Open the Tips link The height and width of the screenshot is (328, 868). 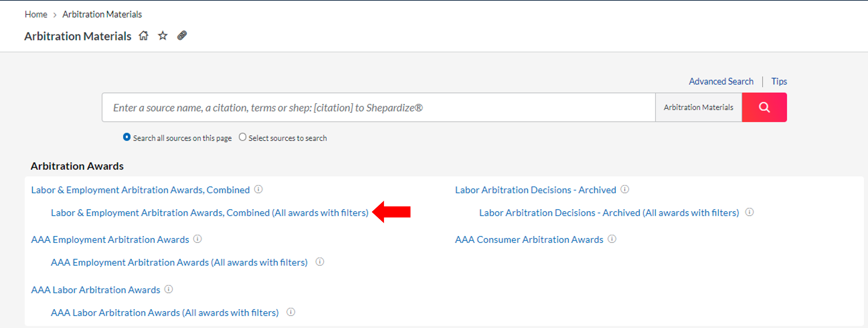779,81
